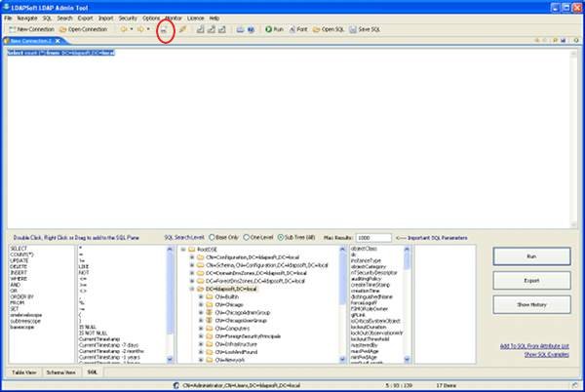Select the One Level search level

click(x=247, y=237)
